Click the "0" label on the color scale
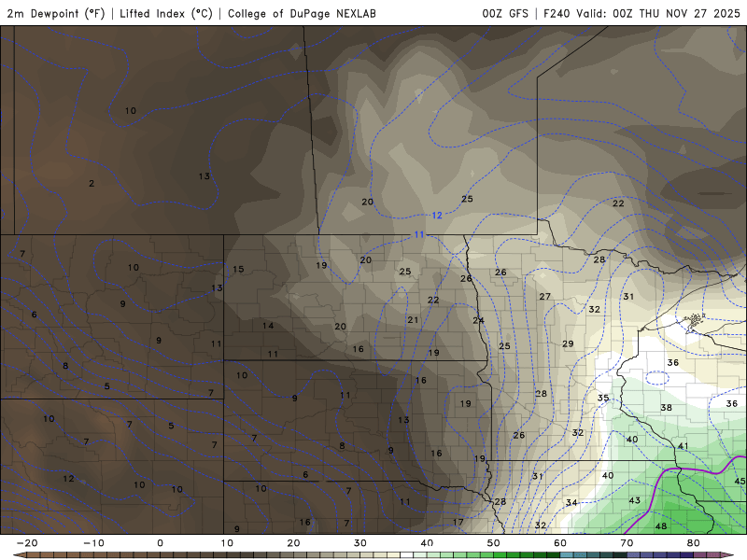 click(160, 543)
